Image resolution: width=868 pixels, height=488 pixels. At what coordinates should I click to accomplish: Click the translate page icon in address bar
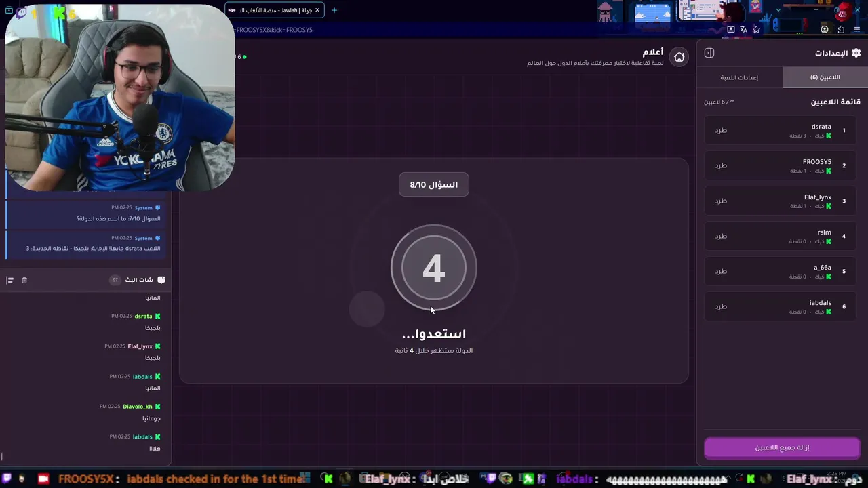[x=743, y=30]
